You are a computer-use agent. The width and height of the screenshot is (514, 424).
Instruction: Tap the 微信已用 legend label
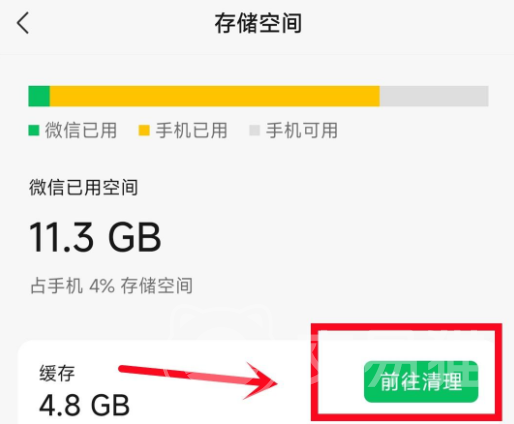point(81,130)
